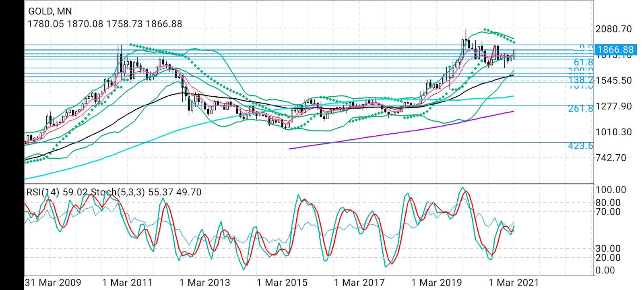Select the 61.8 Fibonacci level label
The height and width of the screenshot is (290, 644).
point(583,62)
